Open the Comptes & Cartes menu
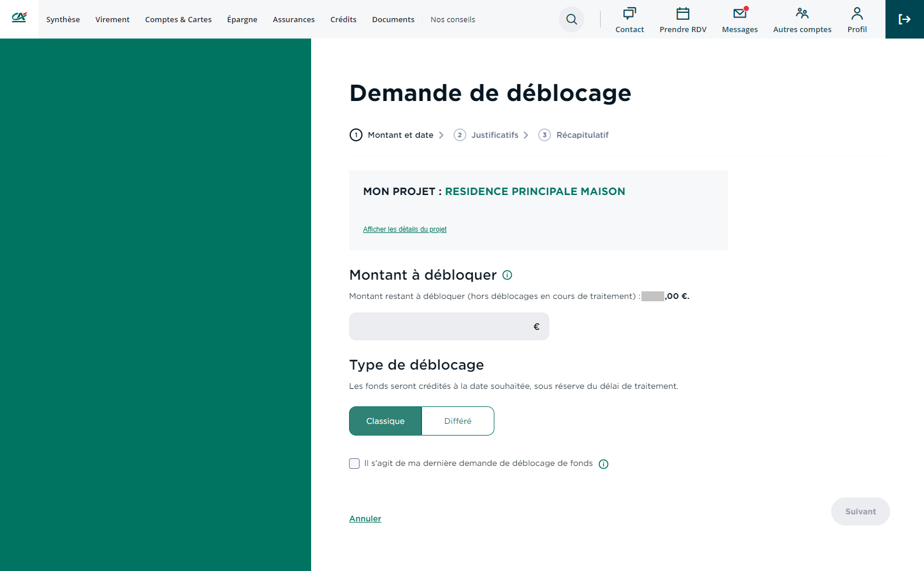Image resolution: width=924 pixels, height=571 pixels. pyautogui.click(x=178, y=19)
